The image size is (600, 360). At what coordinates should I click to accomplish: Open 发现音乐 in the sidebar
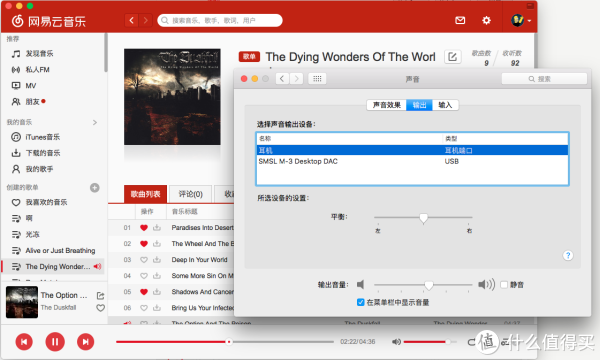tap(39, 54)
